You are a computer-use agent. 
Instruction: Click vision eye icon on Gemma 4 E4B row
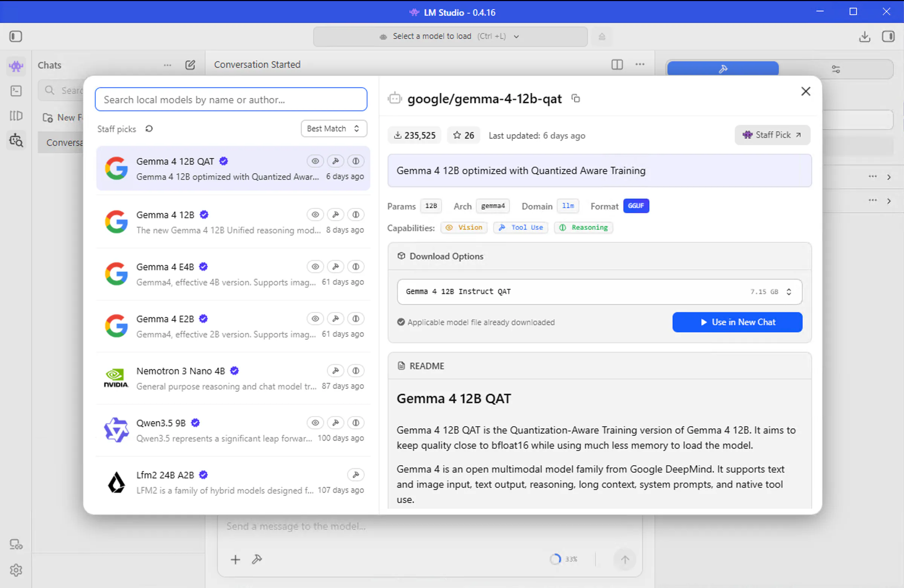315,267
